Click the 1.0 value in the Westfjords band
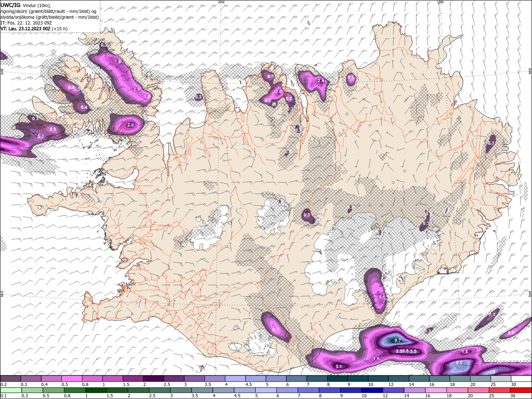 coord(147,96)
